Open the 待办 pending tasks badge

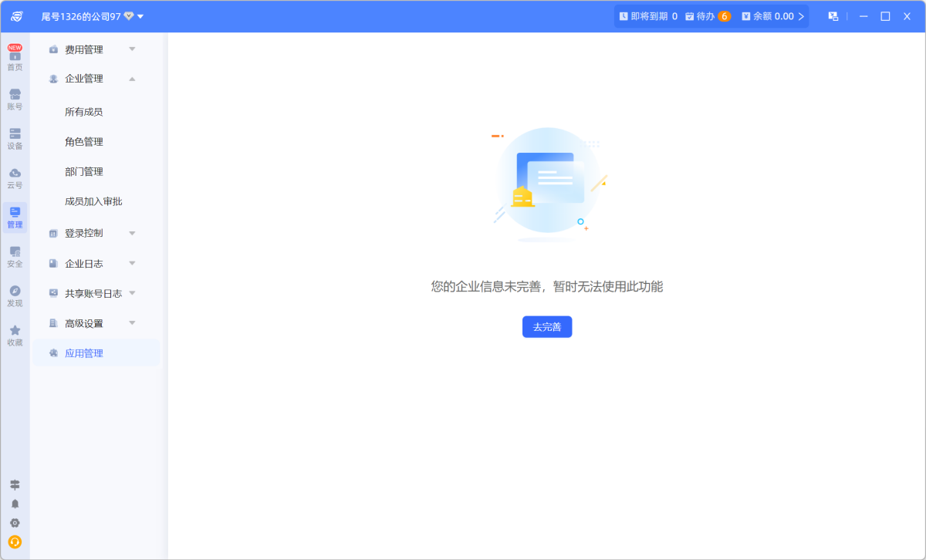click(x=708, y=15)
